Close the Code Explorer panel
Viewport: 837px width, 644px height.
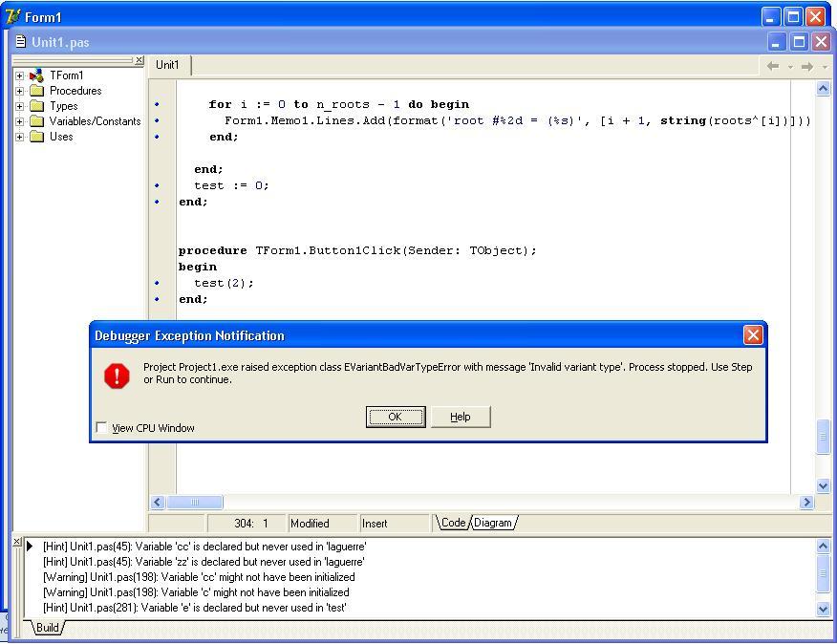coord(139,60)
